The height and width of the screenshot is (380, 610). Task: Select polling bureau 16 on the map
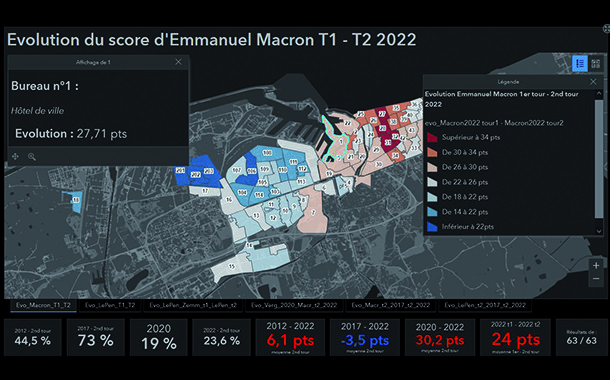point(230,200)
